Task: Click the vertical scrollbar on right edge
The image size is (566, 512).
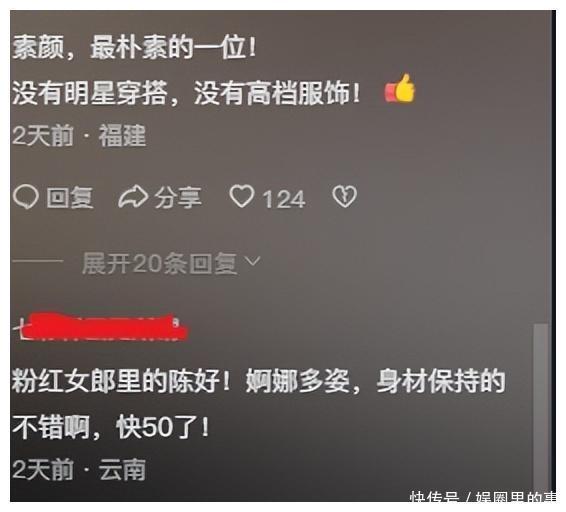Action: coord(540,408)
